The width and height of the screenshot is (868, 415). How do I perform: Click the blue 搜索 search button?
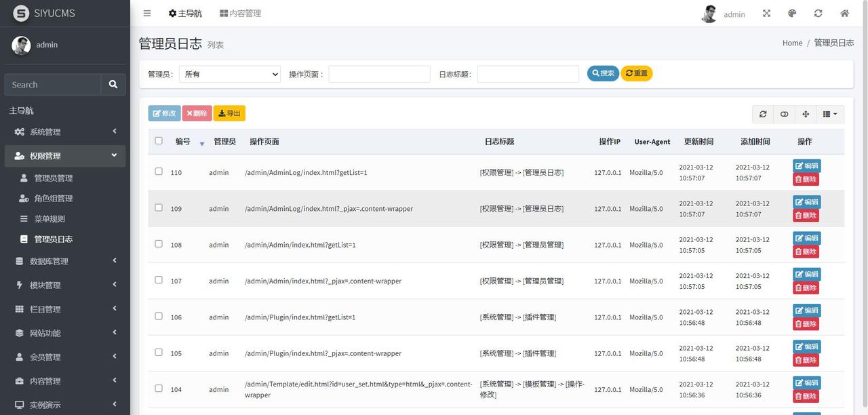[603, 74]
